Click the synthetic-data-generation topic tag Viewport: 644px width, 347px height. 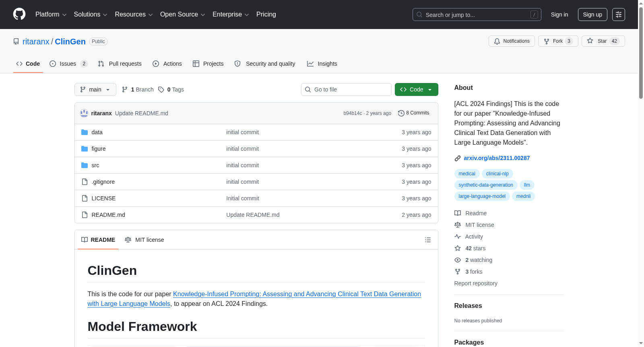click(x=486, y=185)
